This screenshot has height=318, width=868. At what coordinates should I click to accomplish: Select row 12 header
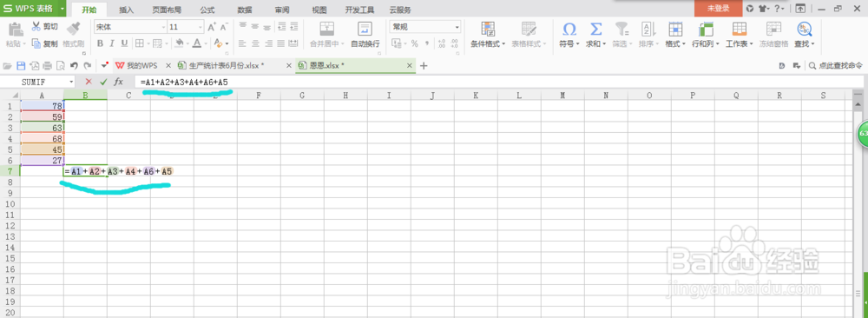(10, 226)
